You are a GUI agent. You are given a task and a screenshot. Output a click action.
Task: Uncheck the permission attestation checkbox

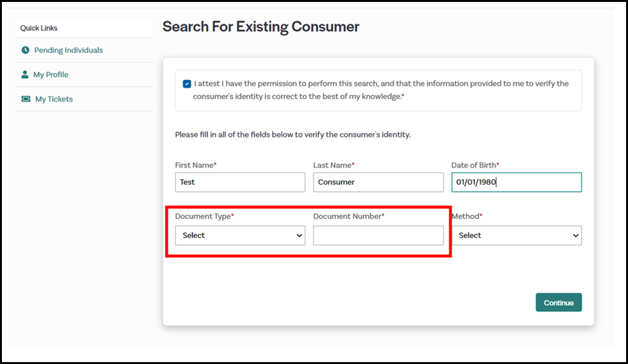[186, 84]
